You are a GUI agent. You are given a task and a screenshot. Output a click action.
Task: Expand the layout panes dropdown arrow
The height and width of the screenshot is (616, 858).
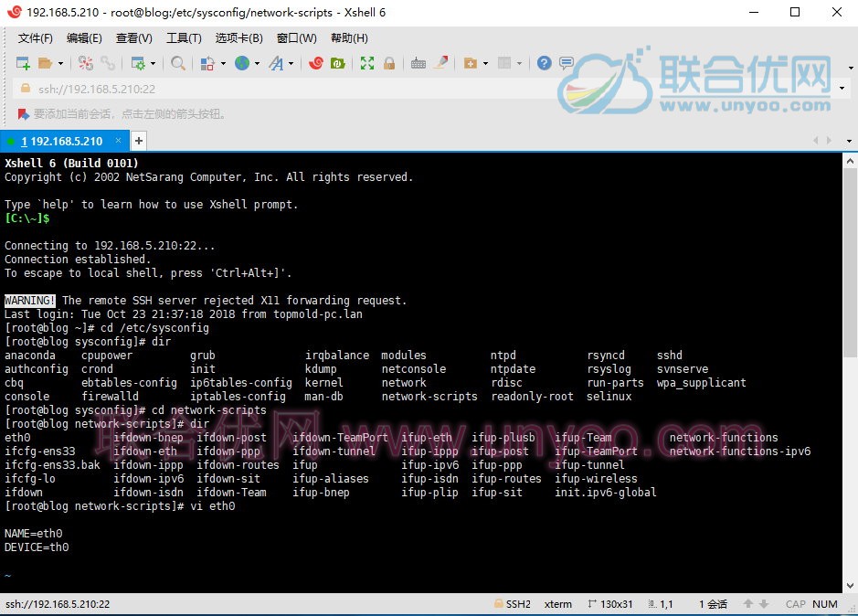(519, 63)
